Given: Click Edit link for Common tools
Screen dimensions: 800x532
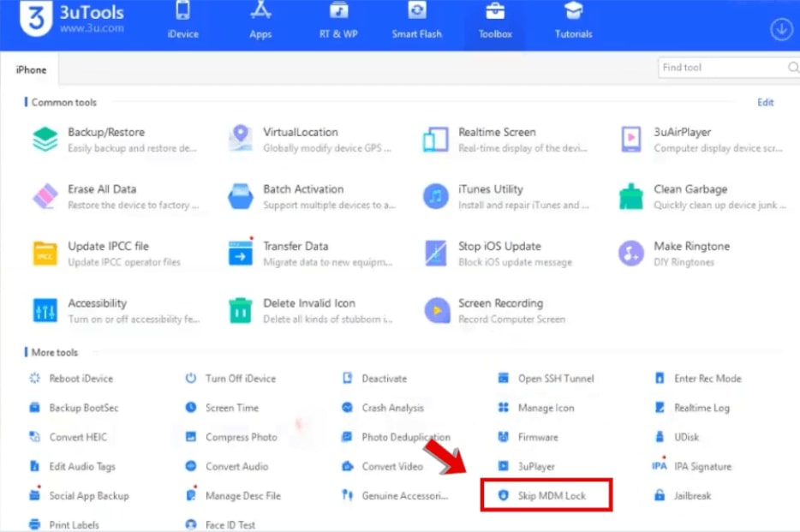Looking at the screenshot, I should (765, 103).
